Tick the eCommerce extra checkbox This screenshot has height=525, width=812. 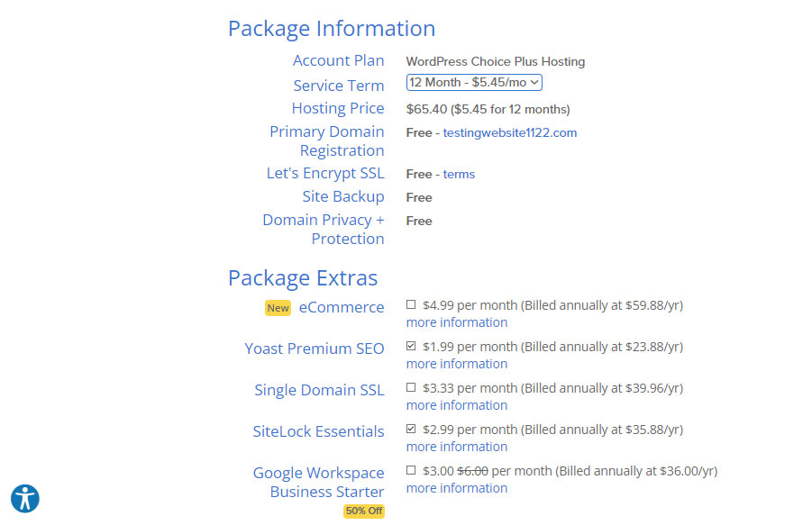tap(411, 304)
